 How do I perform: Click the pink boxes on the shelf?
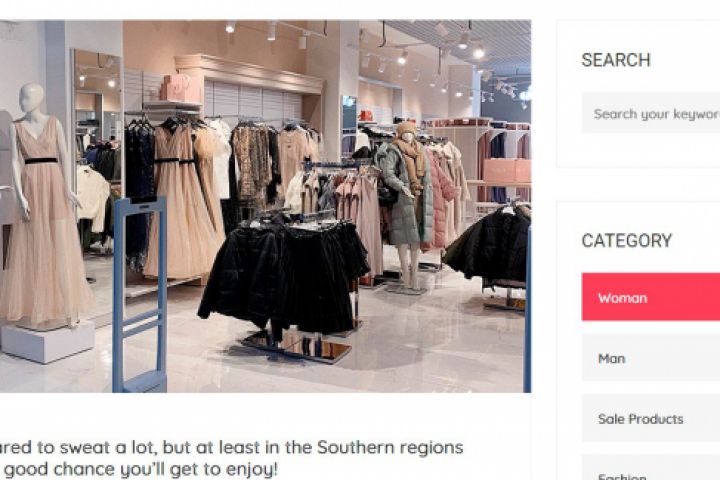coord(180,88)
